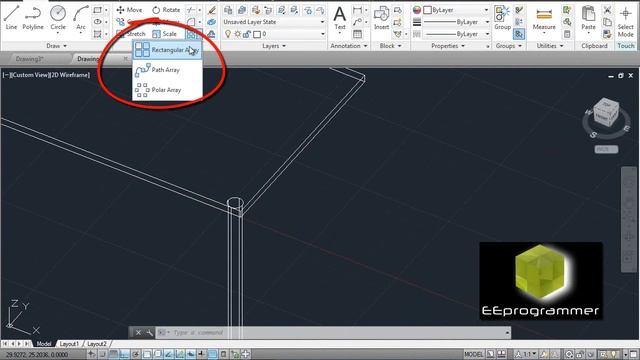Click the Table icon in Annotation
The height and width of the screenshot is (360, 640).
[x=357, y=34]
